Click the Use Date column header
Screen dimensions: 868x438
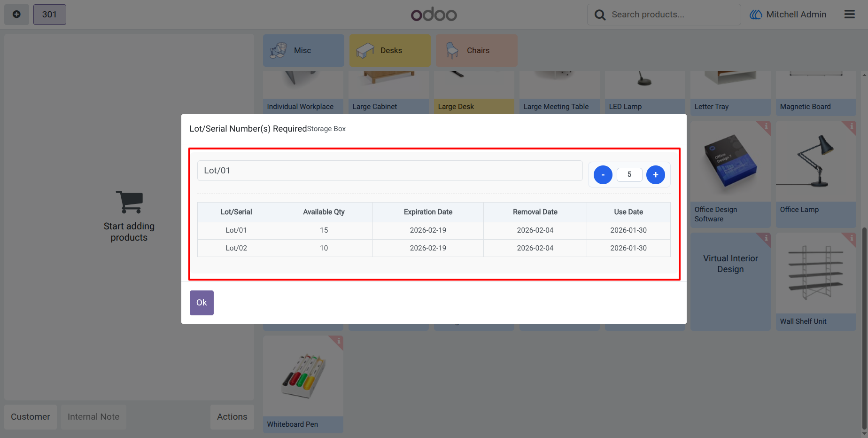click(x=628, y=212)
